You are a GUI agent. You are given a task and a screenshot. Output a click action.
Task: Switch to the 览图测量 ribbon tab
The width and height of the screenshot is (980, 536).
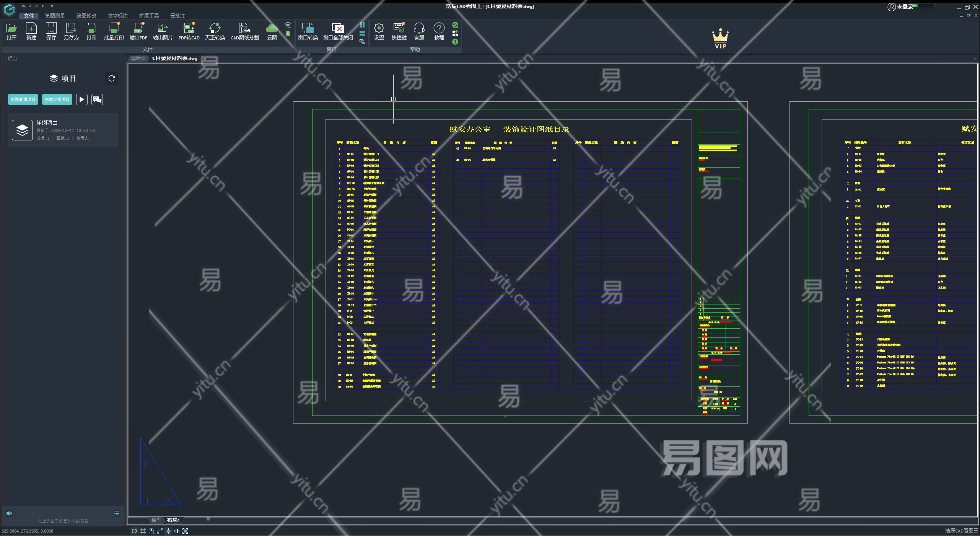pyautogui.click(x=55, y=16)
